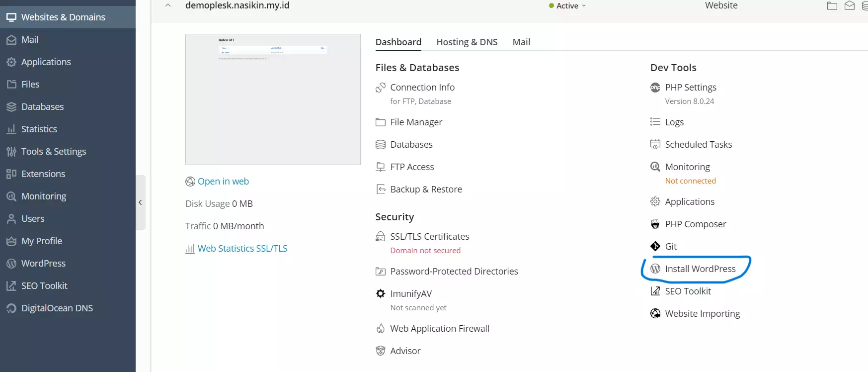Open Applications in Dev Tools
Screen dimensions: 868x372
(690, 202)
